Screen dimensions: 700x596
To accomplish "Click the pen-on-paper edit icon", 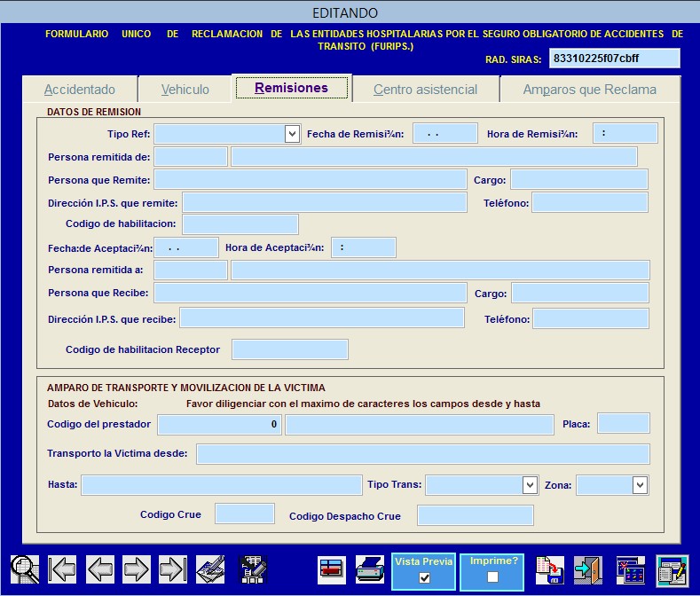I will [210, 569].
